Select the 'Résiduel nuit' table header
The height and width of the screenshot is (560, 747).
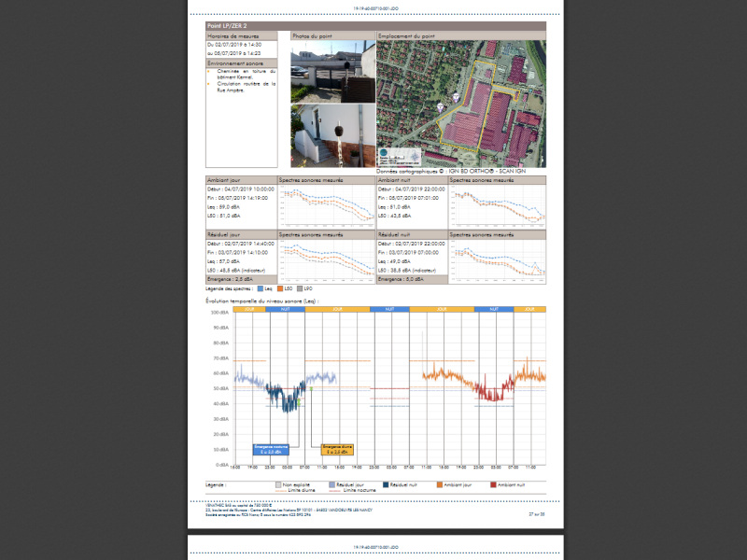coord(412,235)
